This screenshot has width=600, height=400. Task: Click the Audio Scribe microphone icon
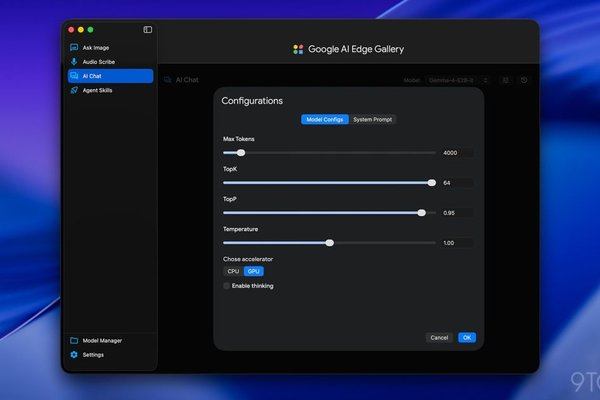tap(74, 62)
